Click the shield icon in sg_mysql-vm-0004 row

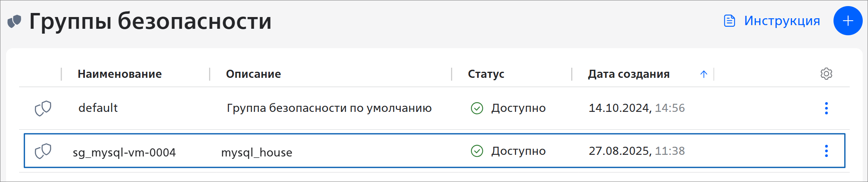coord(43,151)
